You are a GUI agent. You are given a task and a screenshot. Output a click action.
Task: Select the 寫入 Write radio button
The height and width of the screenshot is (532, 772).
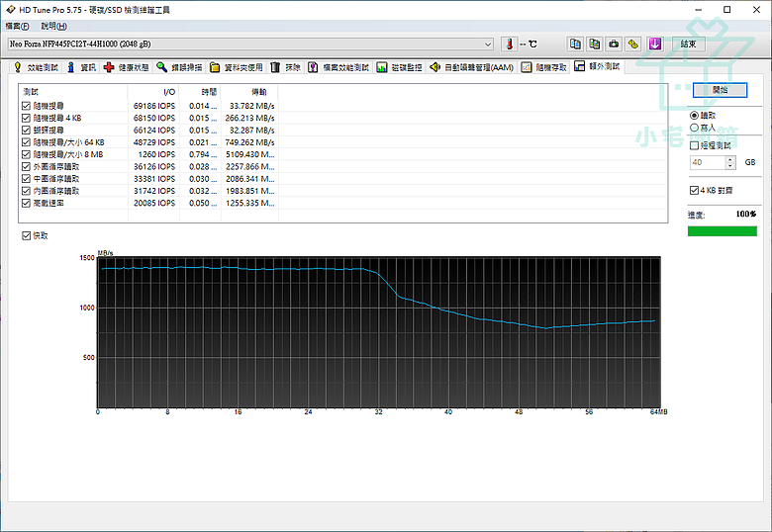tap(694, 128)
